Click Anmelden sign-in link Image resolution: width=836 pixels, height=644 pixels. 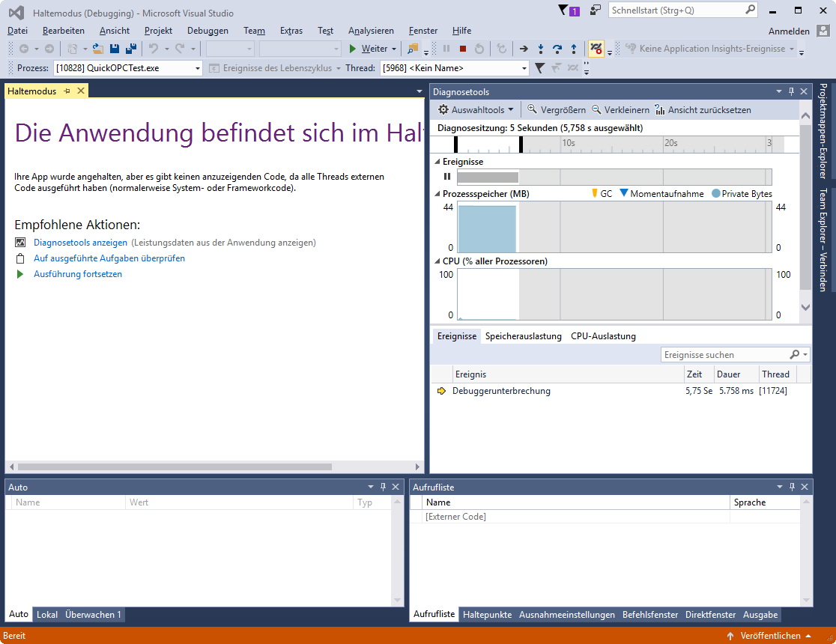[789, 31]
